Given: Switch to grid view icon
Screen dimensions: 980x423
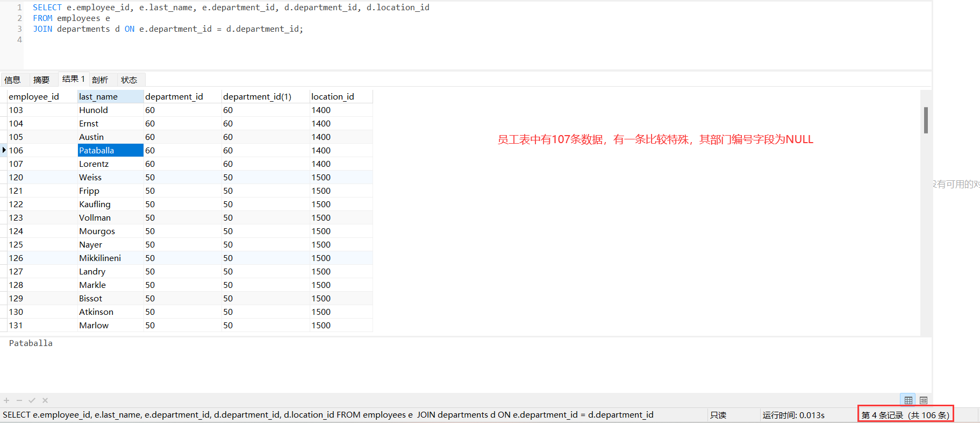Looking at the screenshot, I should [908, 400].
